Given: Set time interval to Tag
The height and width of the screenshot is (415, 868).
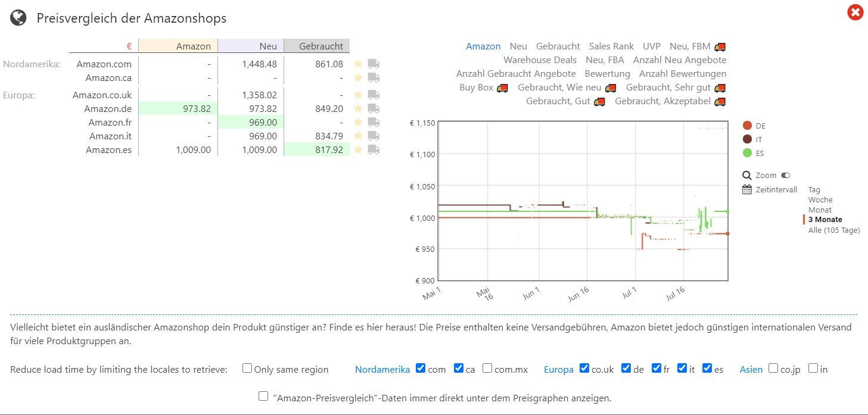Looking at the screenshot, I should pos(814,190).
